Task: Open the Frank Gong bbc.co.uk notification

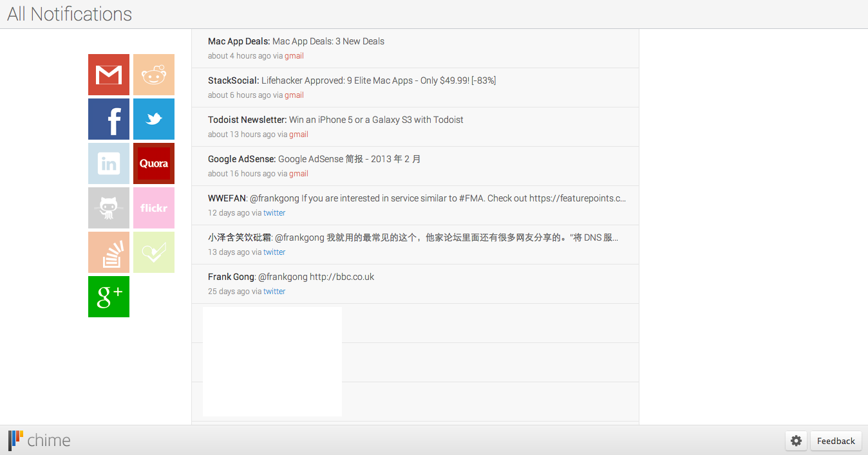Action: pos(415,284)
